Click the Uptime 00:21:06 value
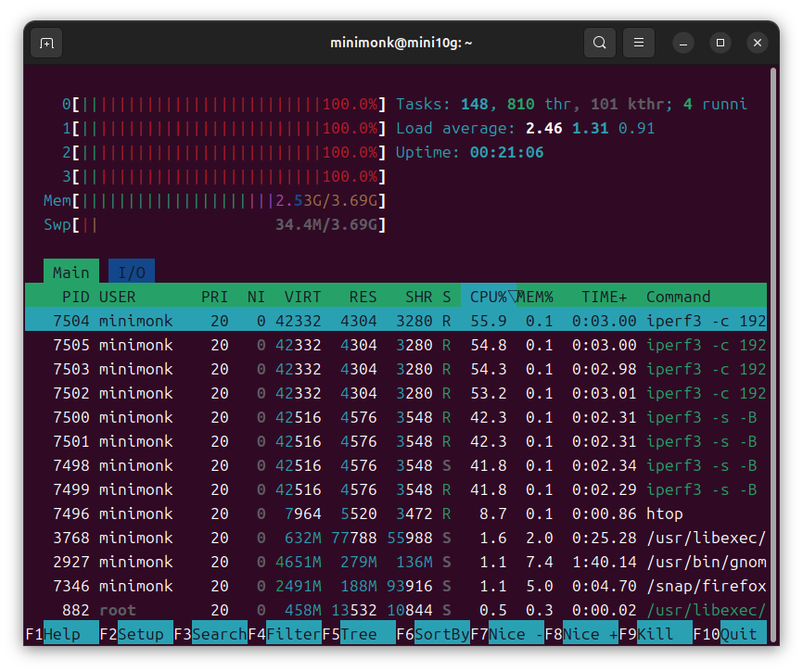This screenshot has width=803, height=672. [506, 153]
